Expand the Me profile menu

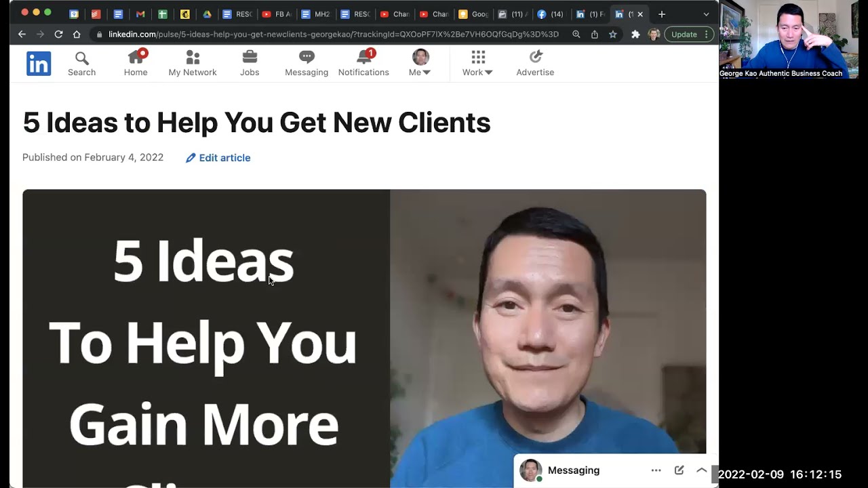pyautogui.click(x=420, y=64)
